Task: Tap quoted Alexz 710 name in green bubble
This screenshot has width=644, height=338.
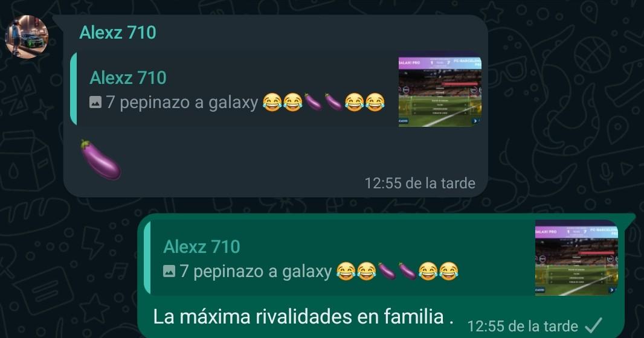Action: tap(202, 246)
